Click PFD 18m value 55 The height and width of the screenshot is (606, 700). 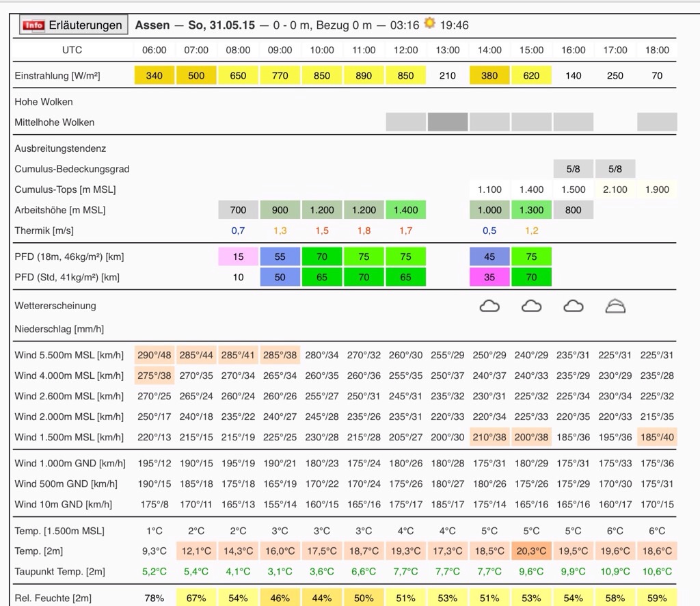[x=280, y=256]
